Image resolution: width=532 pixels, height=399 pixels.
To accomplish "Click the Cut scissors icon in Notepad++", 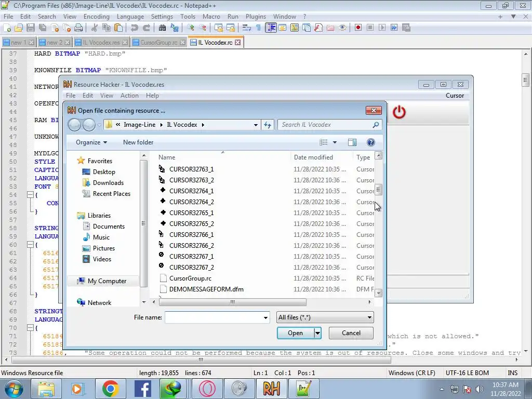I will coord(95,28).
